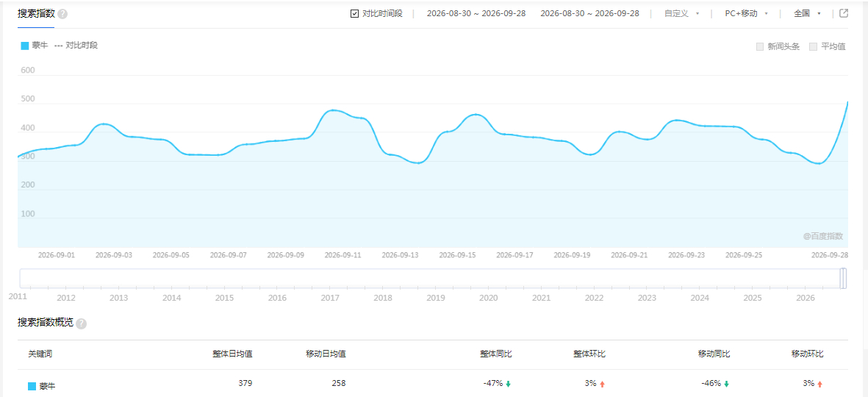This screenshot has width=868, height=397.
Task: Open help icon beside 搜索指数 title
Action: pyautogui.click(x=62, y=14)
